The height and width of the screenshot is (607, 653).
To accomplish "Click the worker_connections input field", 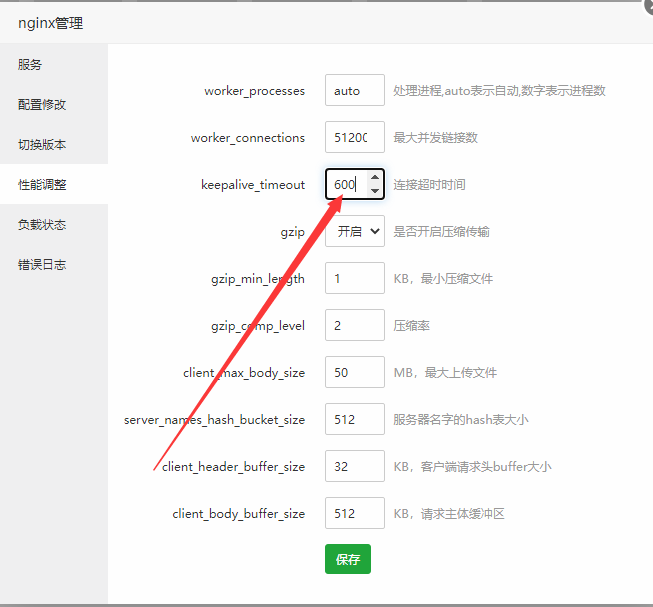I will 354,137.
